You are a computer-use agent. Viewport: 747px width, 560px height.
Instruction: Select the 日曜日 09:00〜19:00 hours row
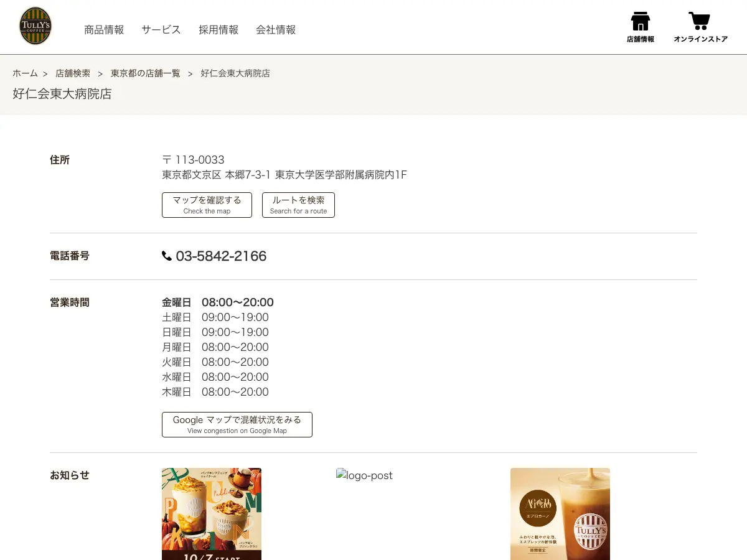[215, 332]
